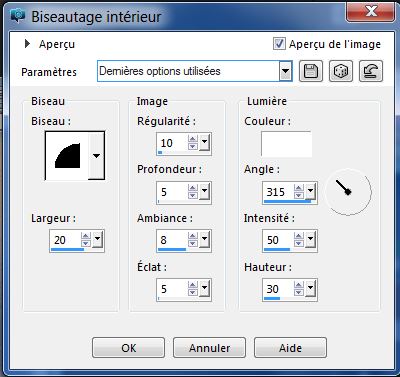Toggle the Aperçu de l'image checkbox
400x377 pixels.
point(279,44)
